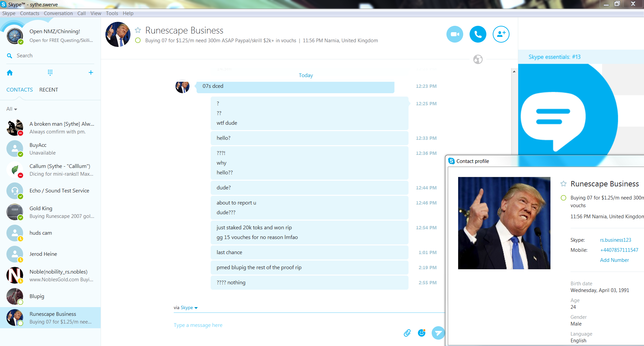Toggle favorite star in Contact profile window
The height and width of the screenshot is (346, 644).
(x=563, y=184)
